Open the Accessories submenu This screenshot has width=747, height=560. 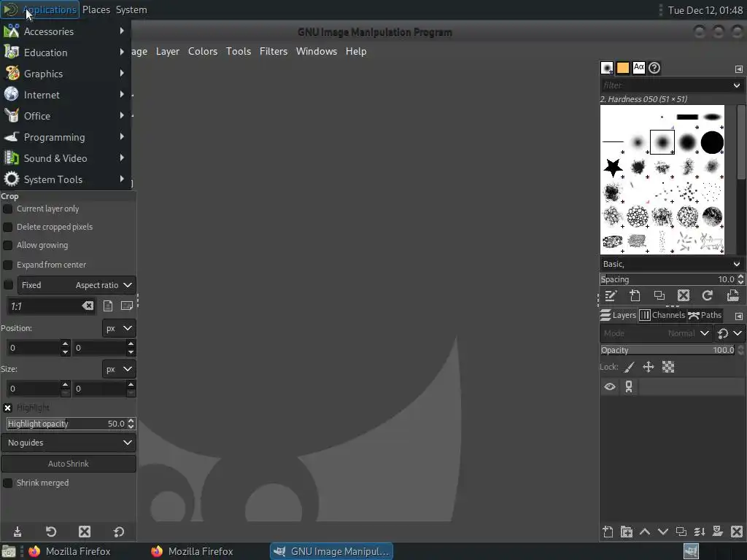65,31
